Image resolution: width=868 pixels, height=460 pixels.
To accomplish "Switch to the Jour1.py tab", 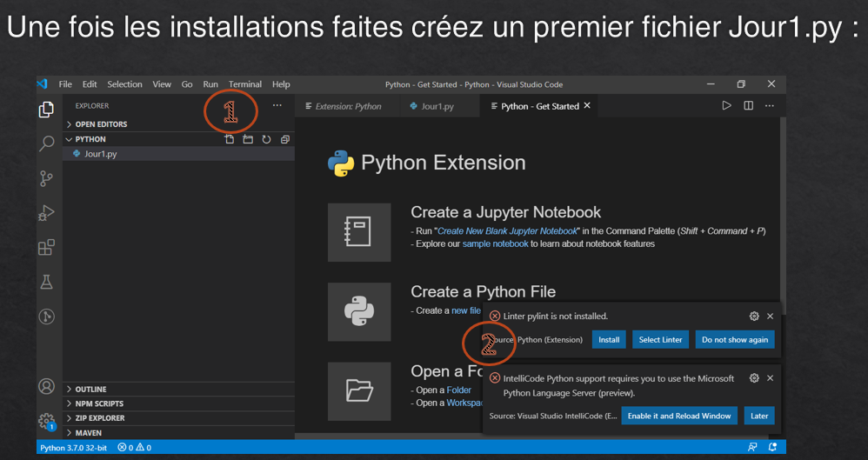I will pos(437,106).
